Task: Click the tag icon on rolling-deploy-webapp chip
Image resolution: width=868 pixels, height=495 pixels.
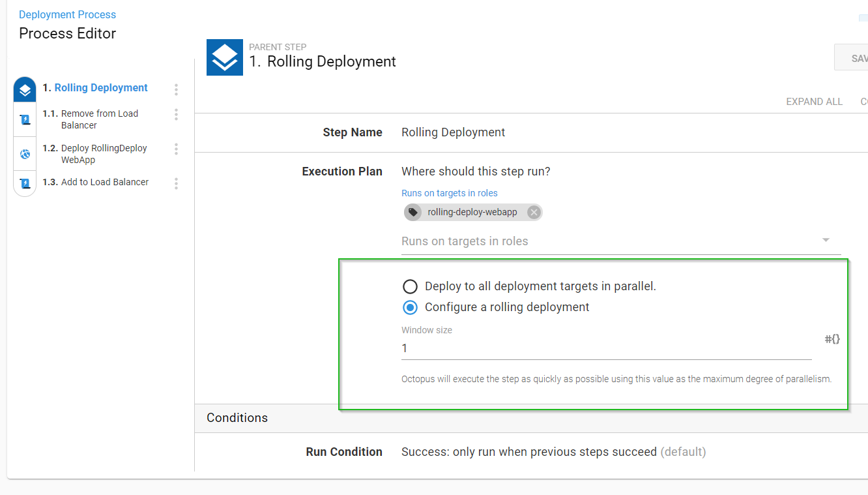Action: click(412, 212)
